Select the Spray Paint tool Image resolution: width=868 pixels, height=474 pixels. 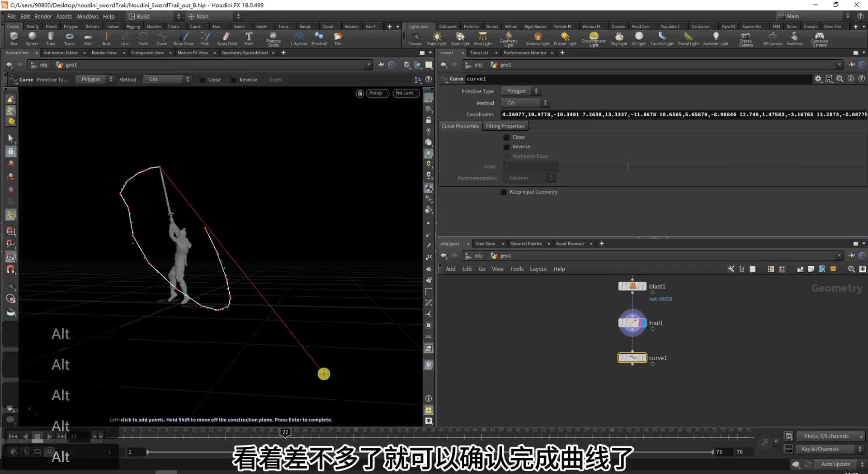coord(227,38)
